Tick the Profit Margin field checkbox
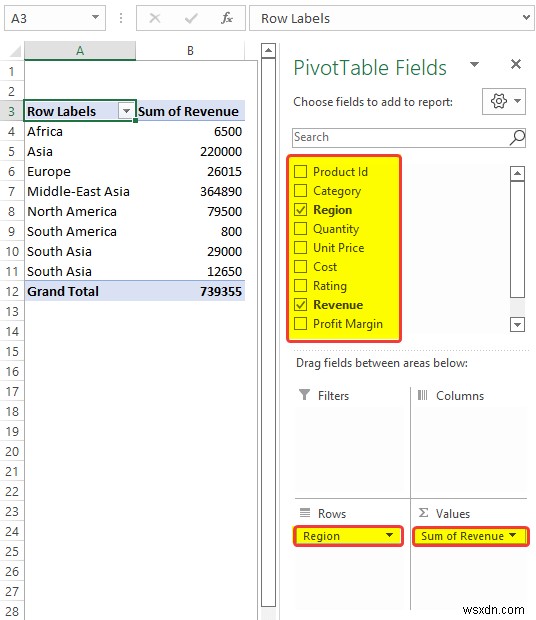The width and height of the screenshot is (536, 620). (x=300, y=323)
